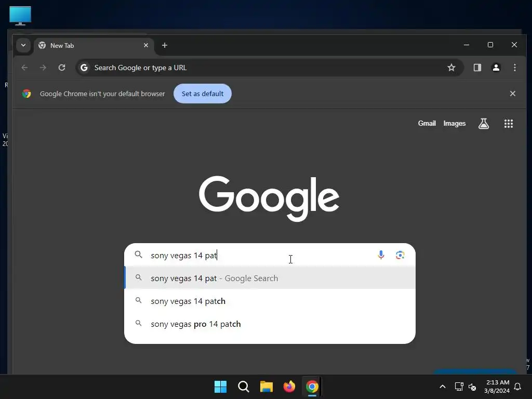Viewport: 532px width, 399px height.
Task: Open the Images link
Action: (454, 124)
